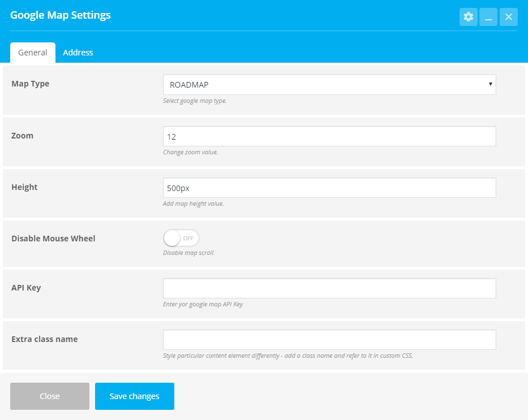Image resolution: width=528 pixels, height=420 pixels.
Task: Select the 'Disable Mouse Wheel' label text
Action: (53, 239)
